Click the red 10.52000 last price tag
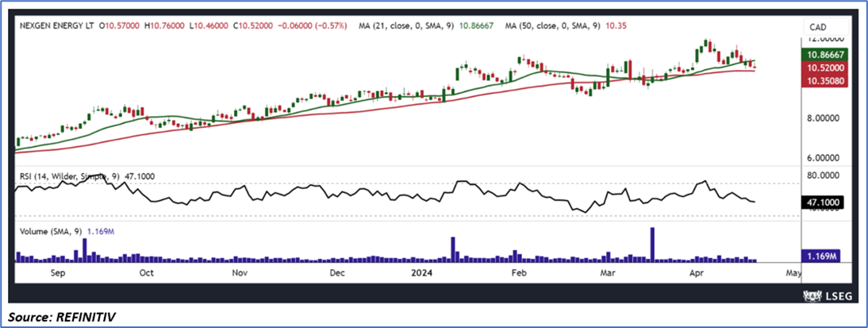Image resolution: width=868 pixels, height=328 pixels. pyautogui.click(x=824, y=68)
